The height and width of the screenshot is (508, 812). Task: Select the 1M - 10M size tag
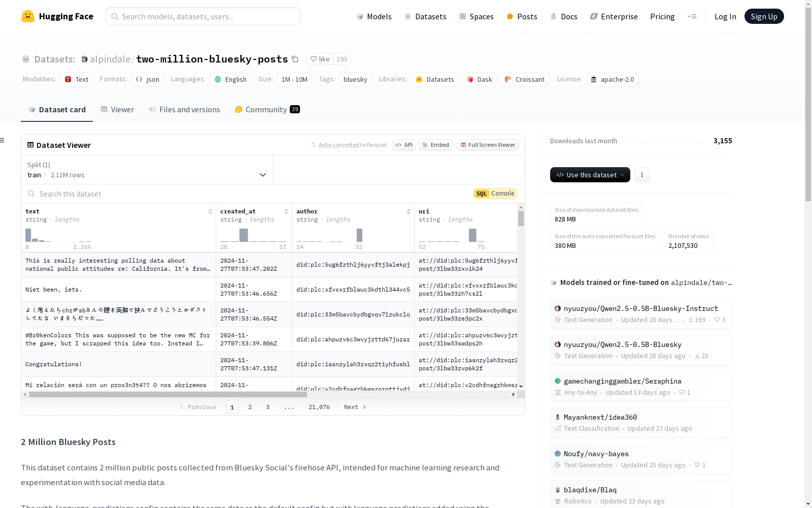click(294, 79)
